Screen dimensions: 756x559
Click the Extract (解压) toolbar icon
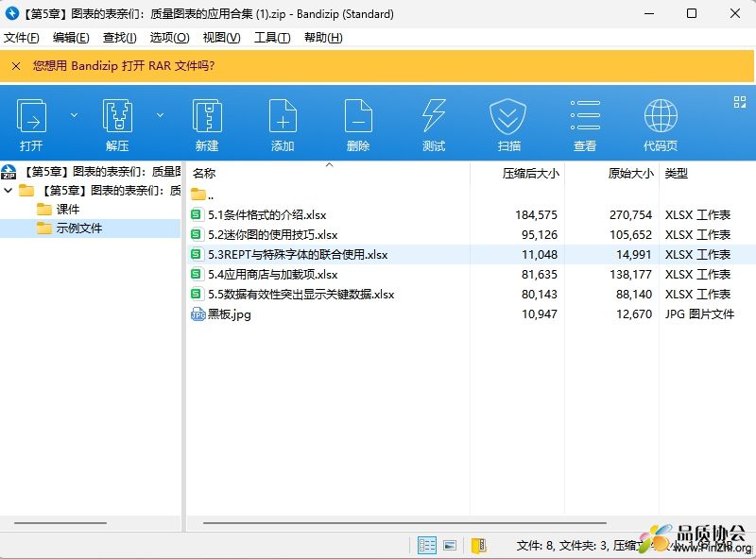click(x=117, y=115)
